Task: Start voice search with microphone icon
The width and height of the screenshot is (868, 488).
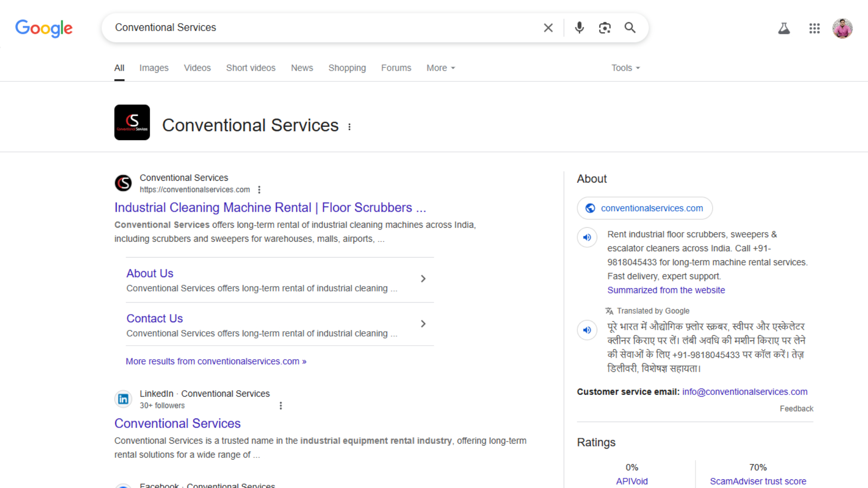Action: [x=579, y=28]
